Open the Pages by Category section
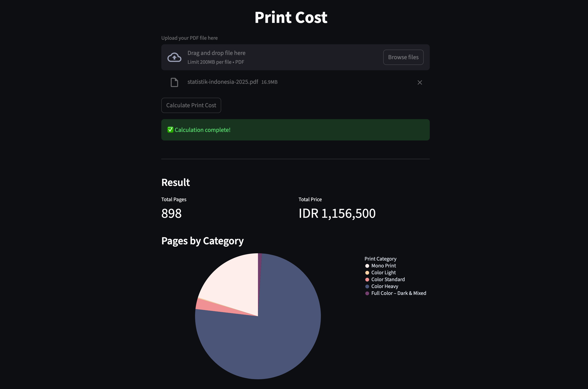This screenshot has height=389, width=588. tap(202, 241)
